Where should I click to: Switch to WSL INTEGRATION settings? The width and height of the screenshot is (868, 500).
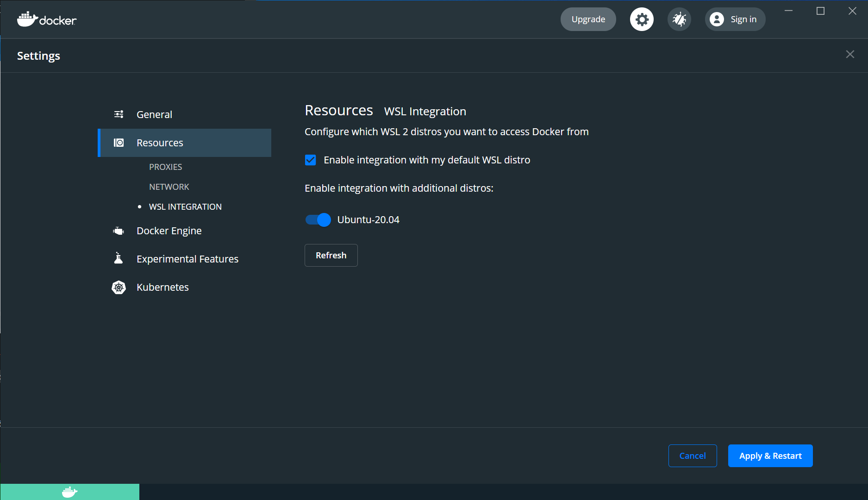(x=185, y=206)
